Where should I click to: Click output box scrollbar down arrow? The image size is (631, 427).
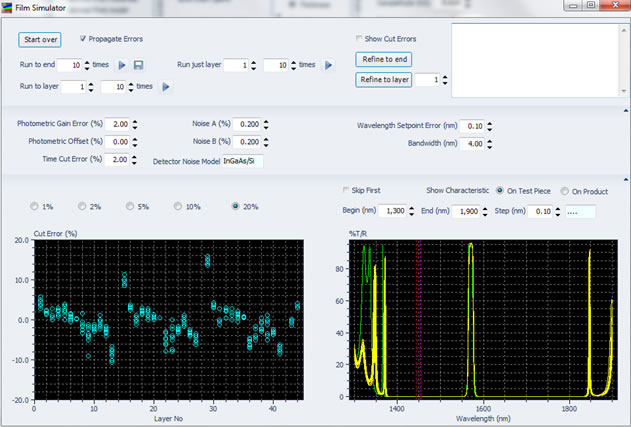(624, 91)
